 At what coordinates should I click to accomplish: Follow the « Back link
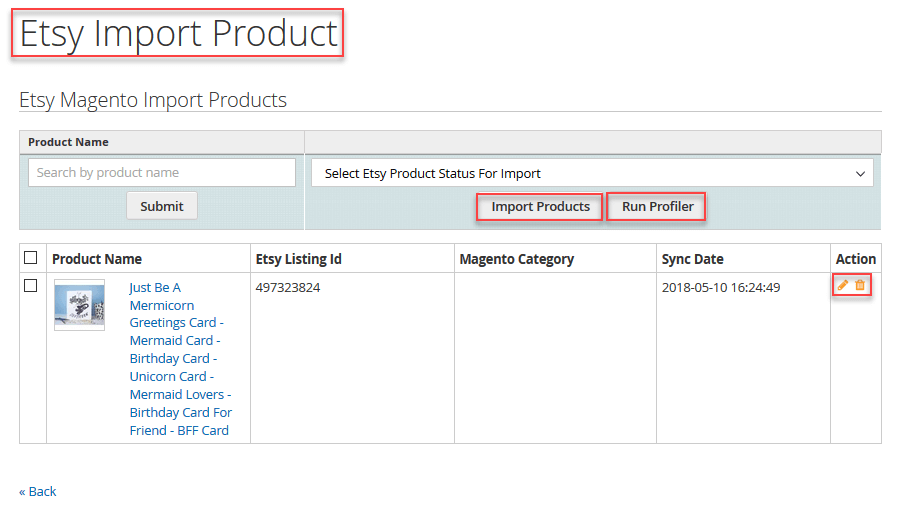(38, 492)
